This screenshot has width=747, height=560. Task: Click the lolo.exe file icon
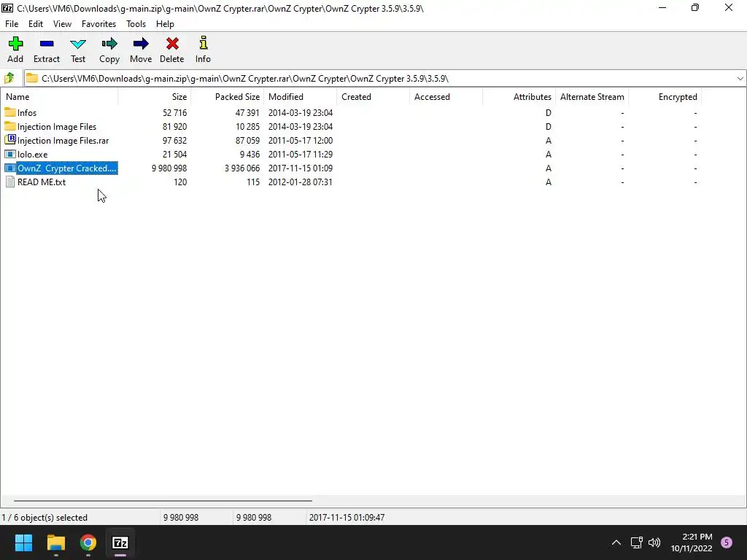[10, 154]
